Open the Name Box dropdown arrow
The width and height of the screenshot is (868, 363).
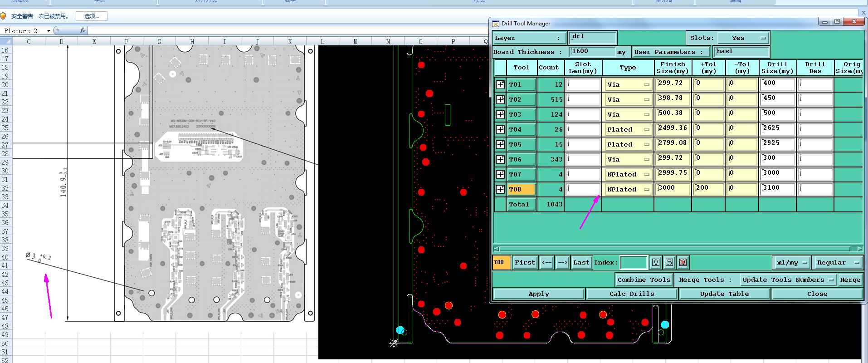click(x=48, y=31)
